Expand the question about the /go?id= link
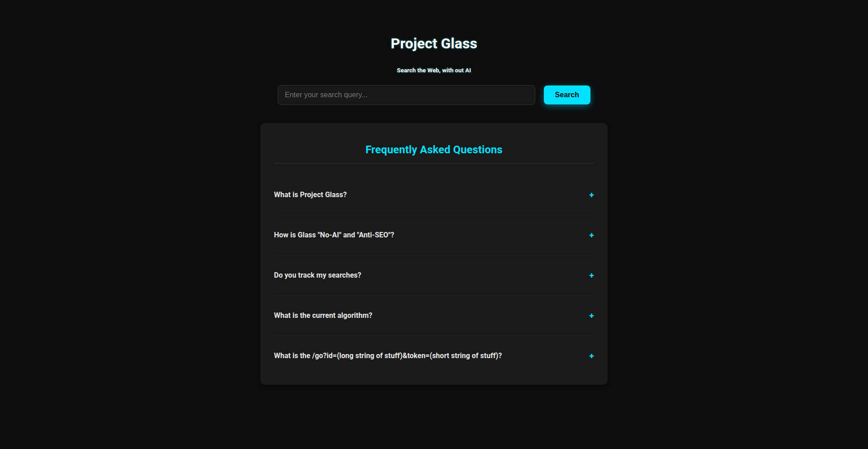The image size is (868, 449). tap(387, 356)
